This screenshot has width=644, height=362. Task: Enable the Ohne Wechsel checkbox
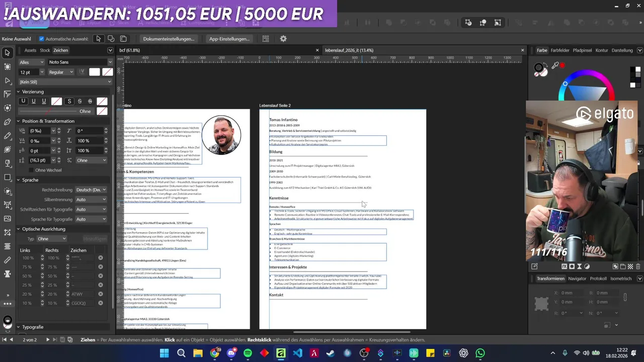[31, 170]
